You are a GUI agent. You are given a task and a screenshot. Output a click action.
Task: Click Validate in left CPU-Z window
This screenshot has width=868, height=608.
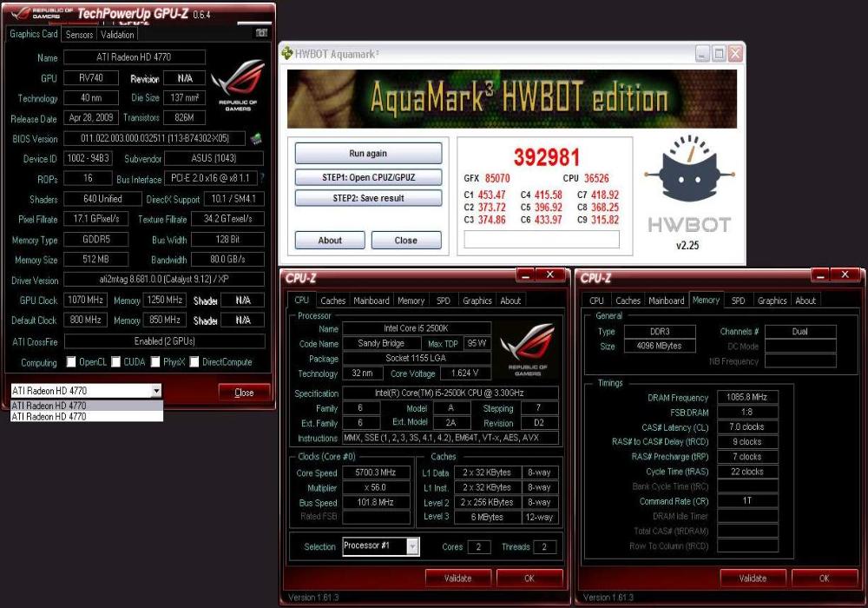click(x=457, y=578)
